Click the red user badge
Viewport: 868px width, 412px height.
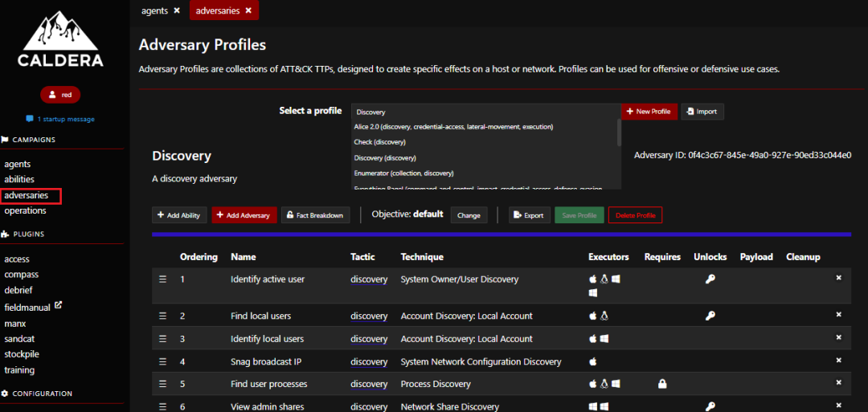click(x=60, y=95)
